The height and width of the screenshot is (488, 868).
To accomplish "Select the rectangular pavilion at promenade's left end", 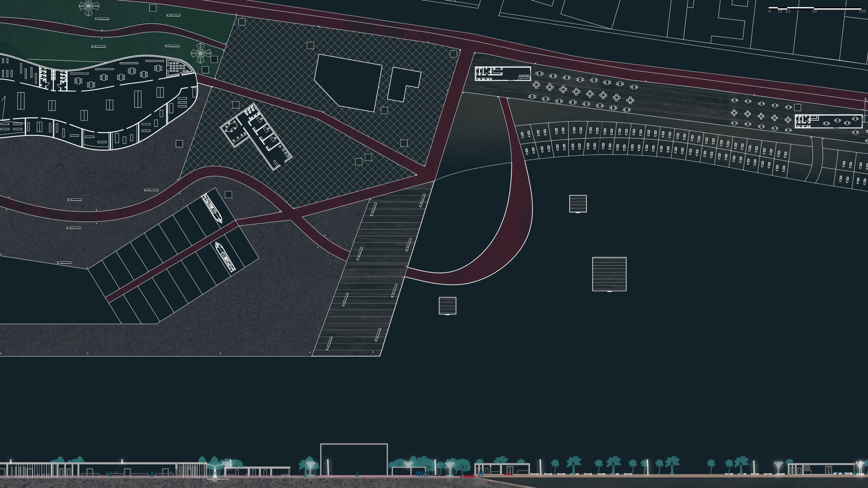I will coord(502,74).
